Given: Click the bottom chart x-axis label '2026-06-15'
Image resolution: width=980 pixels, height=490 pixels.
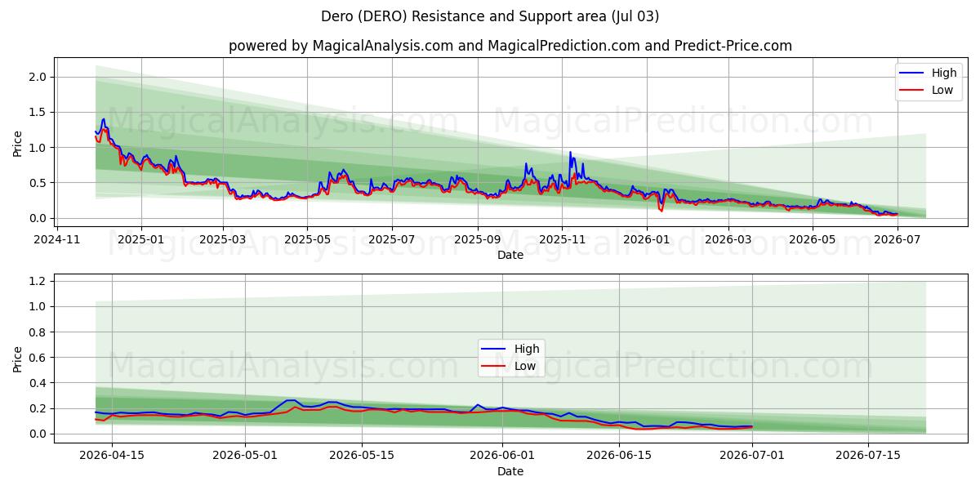Looking at the screenshot, I should click(619, 456).
